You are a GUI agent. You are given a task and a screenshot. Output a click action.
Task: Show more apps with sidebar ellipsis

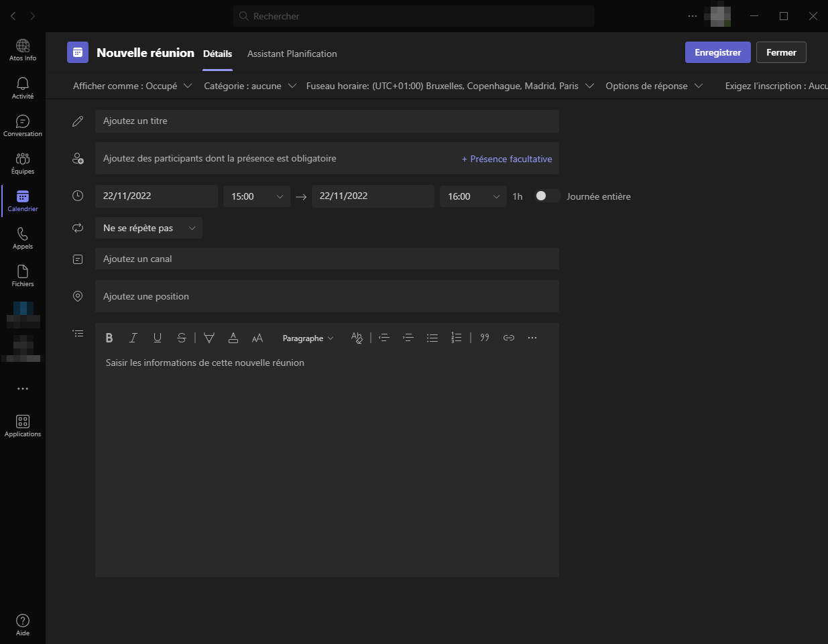tap(23, 389)
